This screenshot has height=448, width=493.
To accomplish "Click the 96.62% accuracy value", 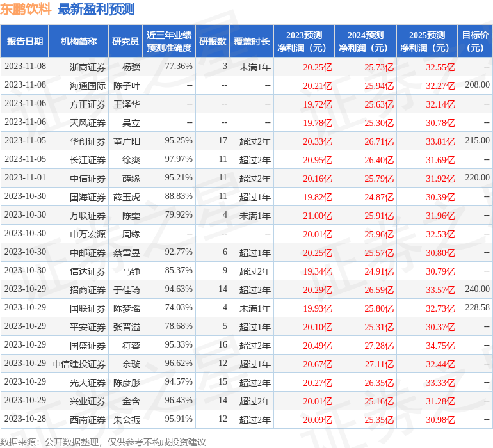I will 179,363.
